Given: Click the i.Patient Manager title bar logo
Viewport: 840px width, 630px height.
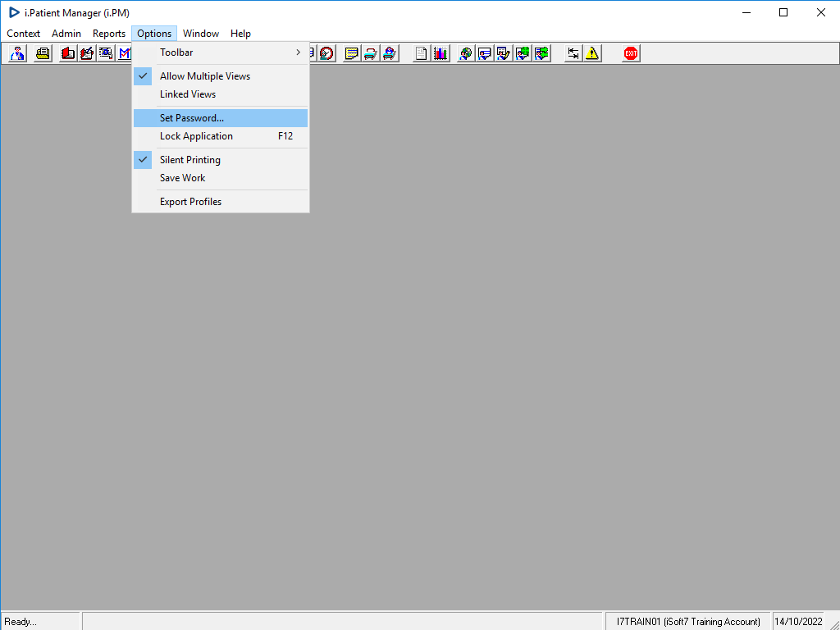Looking at the screenshot, I should (14, 12).
